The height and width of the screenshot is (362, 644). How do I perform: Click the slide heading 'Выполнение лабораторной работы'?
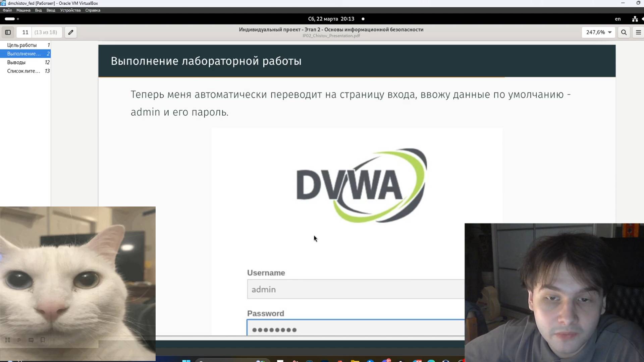(206, 61)
